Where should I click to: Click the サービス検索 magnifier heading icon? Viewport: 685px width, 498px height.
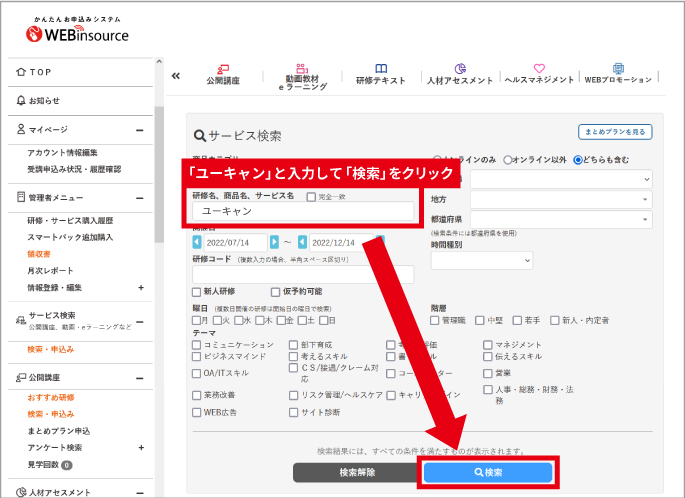[200, 136]
